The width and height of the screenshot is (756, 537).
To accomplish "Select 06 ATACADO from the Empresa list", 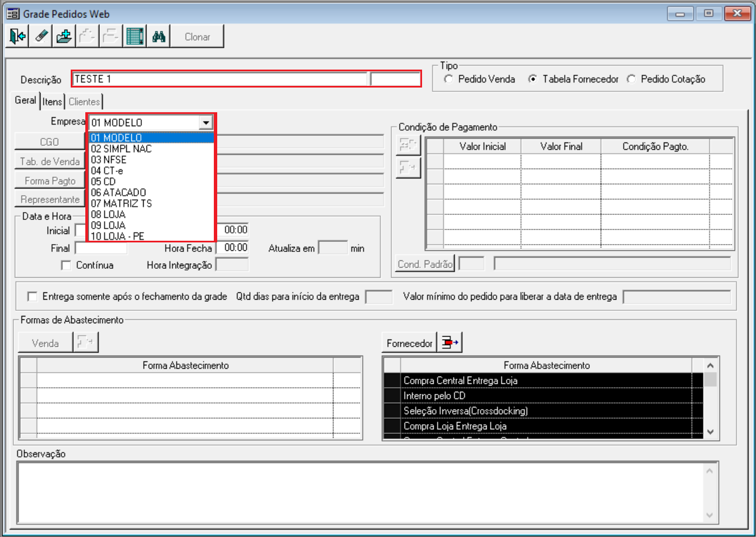I will coord(152,192).
